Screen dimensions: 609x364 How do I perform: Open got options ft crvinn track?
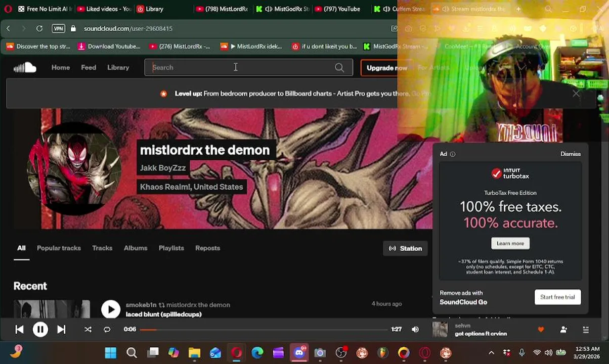(481, 334)
